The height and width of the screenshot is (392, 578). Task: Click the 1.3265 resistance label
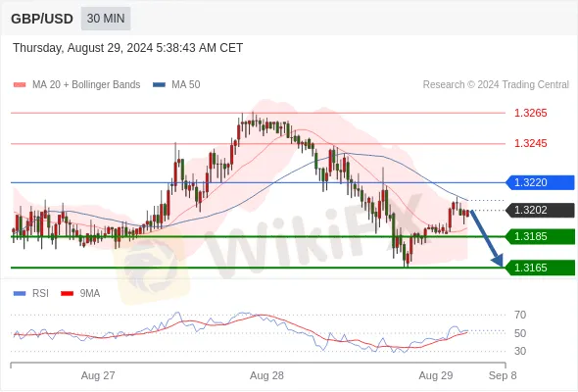(x=530, y=113)
